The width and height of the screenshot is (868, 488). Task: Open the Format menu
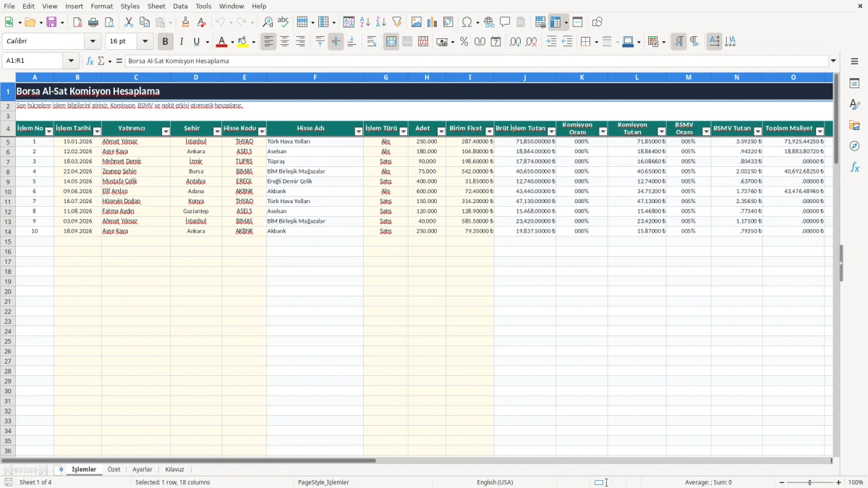101,6
